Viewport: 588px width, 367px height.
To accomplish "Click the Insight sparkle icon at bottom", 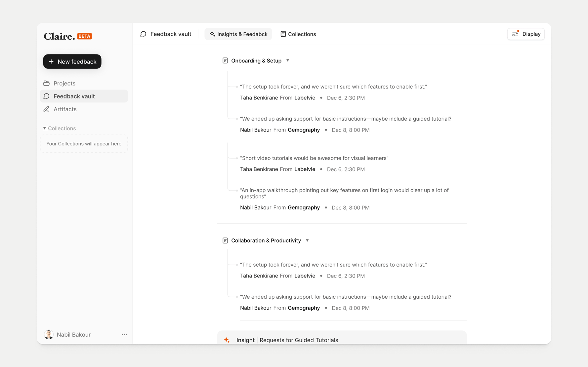I will coord(227,340).
